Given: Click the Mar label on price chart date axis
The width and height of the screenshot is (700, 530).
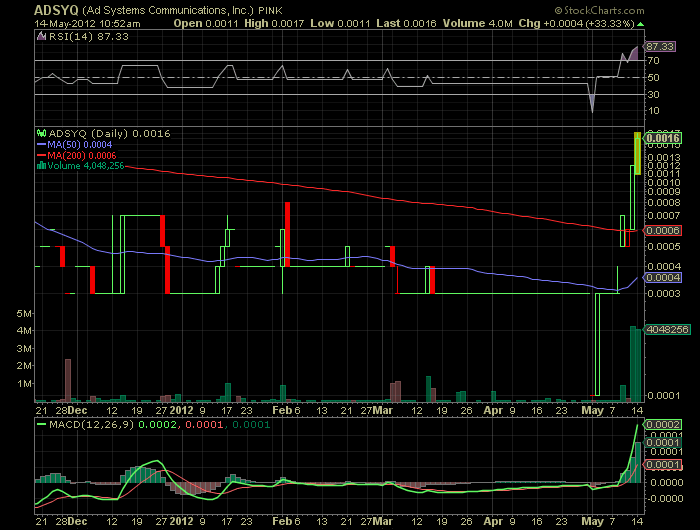Looking at the screenshot, I should 383,410.
